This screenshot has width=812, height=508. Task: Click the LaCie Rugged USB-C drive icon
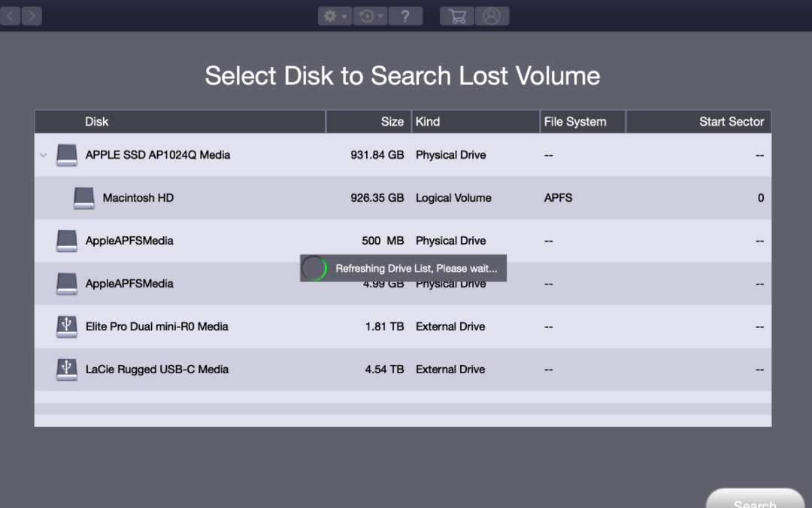(x=66, y=369)
